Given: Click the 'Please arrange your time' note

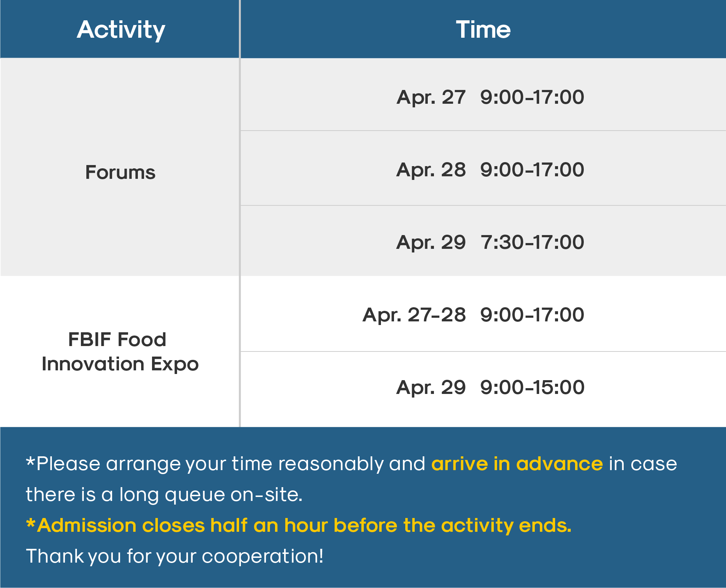Looking at the screenshot, I should click(x=351, y=464).
